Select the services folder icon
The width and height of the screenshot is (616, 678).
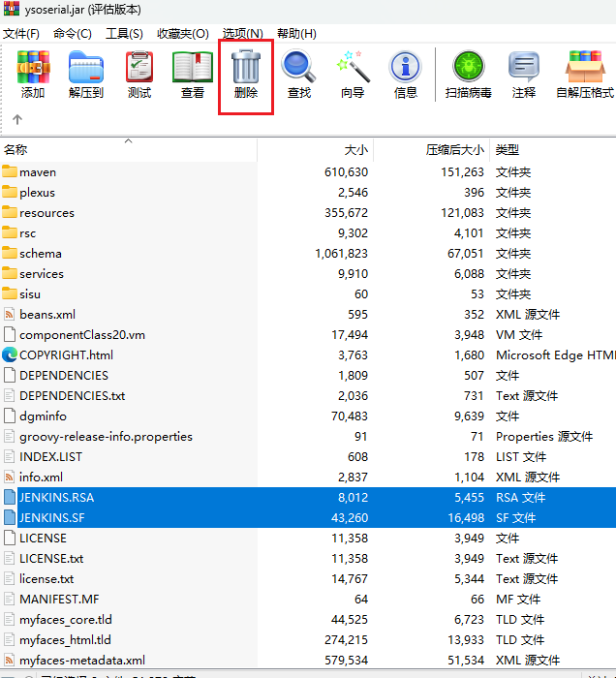point(10,273)
